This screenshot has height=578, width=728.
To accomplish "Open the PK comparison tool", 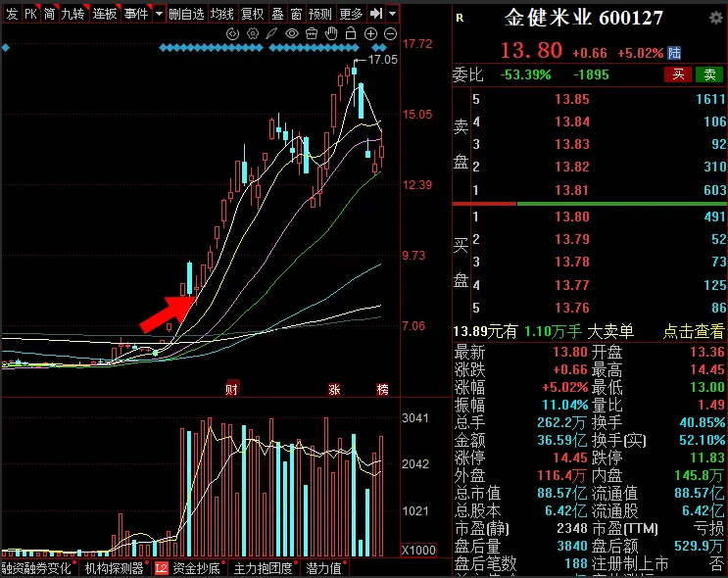I will (x=30, y=14).
